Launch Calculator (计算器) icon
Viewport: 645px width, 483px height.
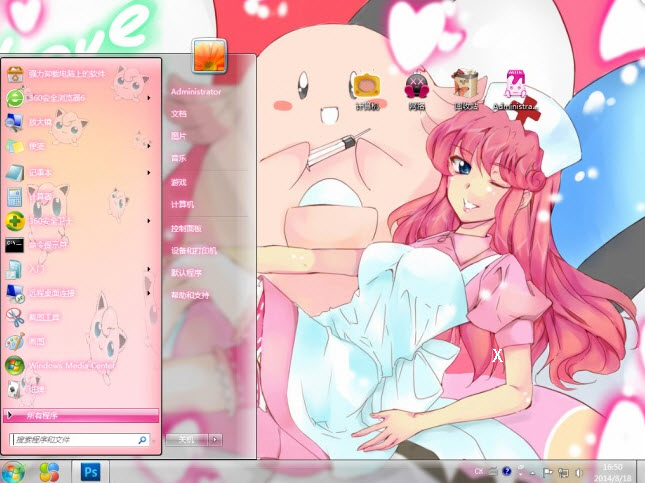click(x=15, y=197)
